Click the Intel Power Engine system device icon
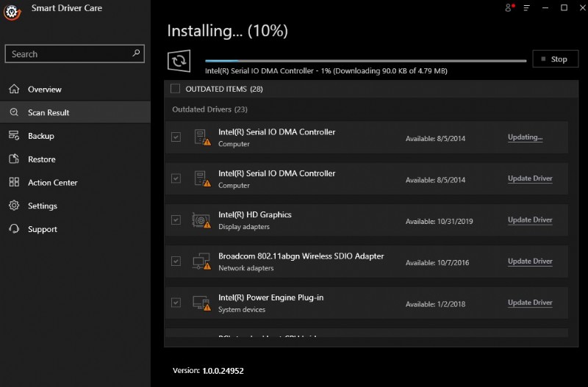 (x=201, y=303)
